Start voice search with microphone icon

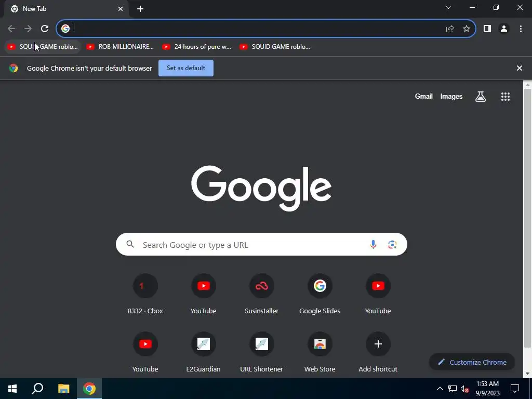tap(373, 244)
